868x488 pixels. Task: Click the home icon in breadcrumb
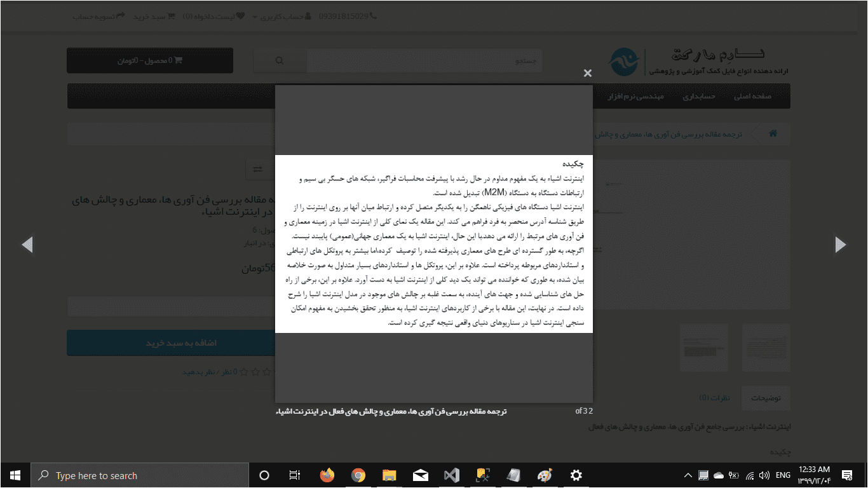773,133
